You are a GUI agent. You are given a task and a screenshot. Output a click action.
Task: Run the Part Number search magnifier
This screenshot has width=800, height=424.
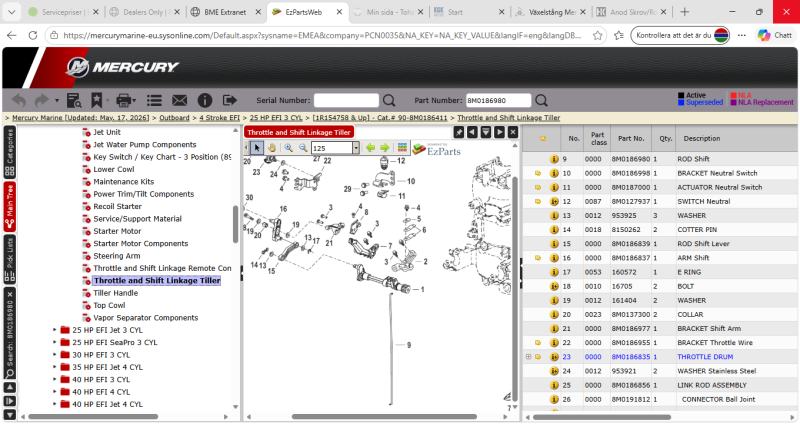click(541, 101)
